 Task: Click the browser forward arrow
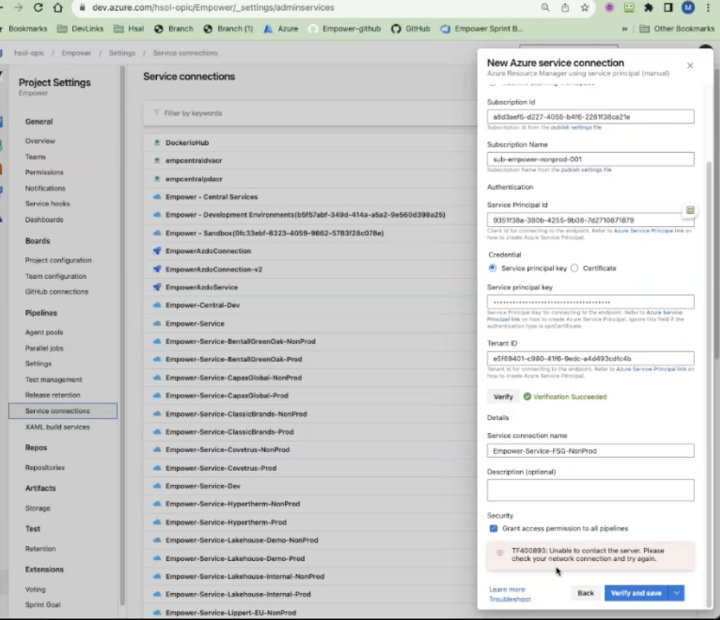18,7
